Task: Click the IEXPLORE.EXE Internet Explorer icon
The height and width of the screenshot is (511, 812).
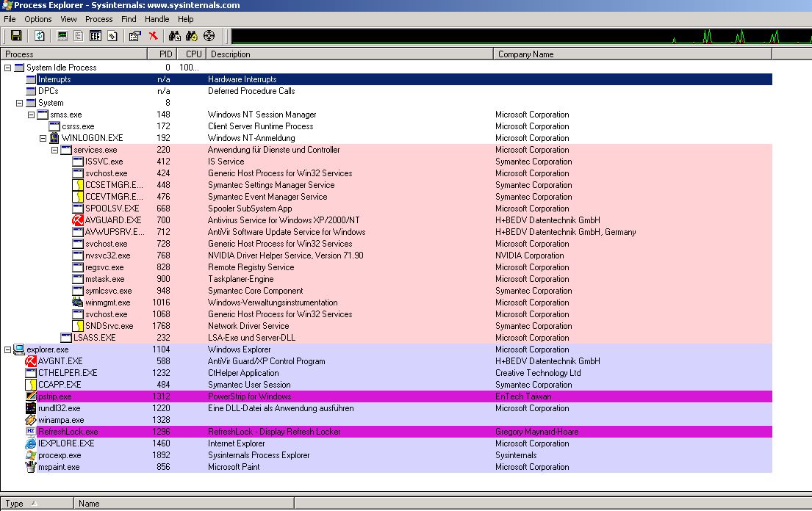Action: point(31,443)
